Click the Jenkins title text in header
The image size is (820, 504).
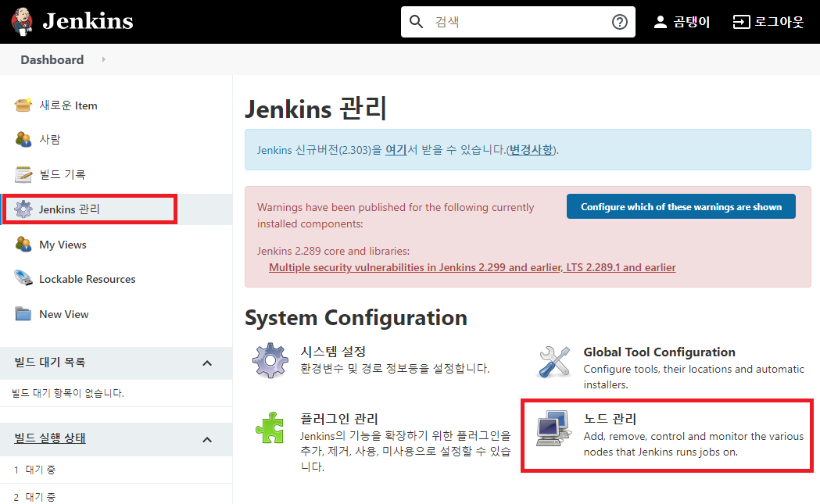click(x=88, y=21)
